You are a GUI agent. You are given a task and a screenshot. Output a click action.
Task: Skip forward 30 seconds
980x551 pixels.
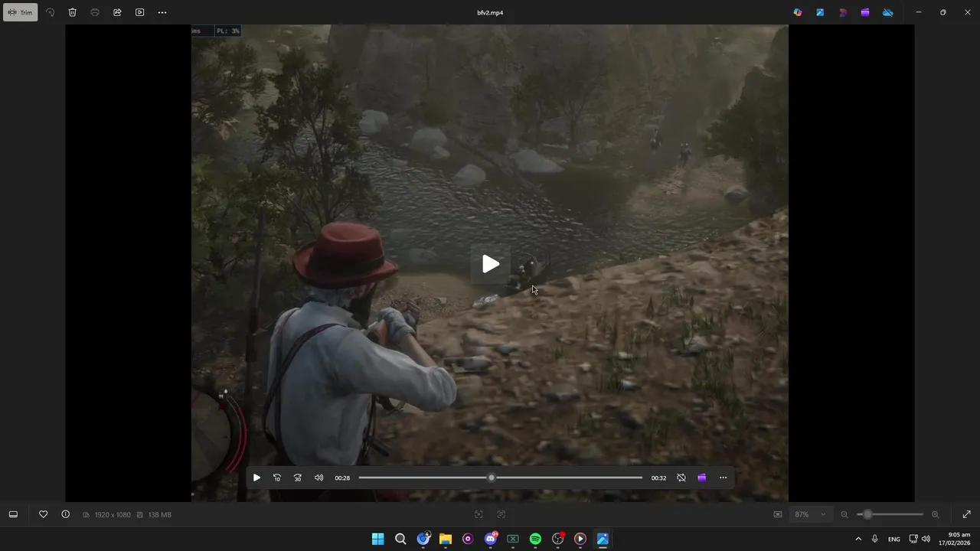click(x=298, y=478)
